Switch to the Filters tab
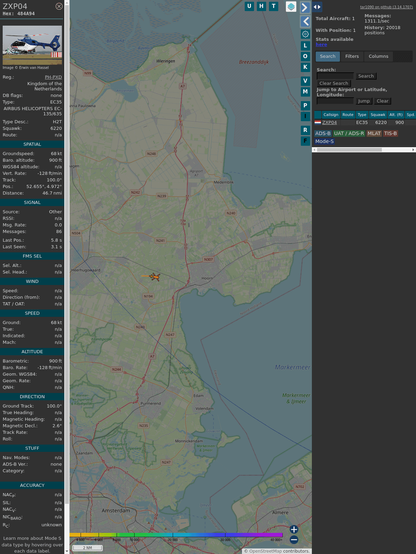The height and width of the screenshot is (554, 416). (x=352, y=57)
